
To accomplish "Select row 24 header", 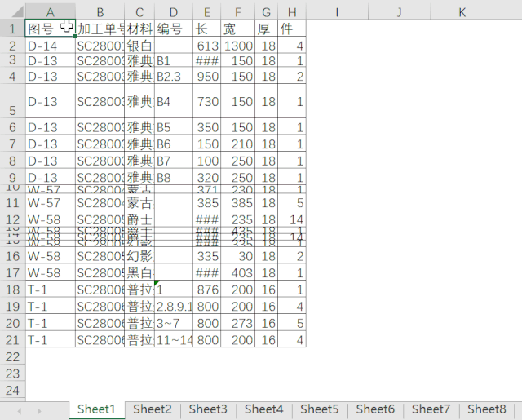I will [x=13, y=389].
